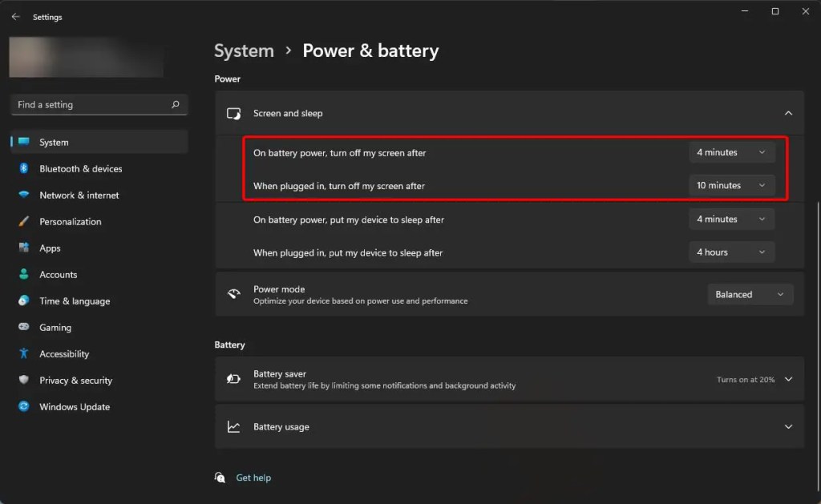Select System in the sidebar
821x504 pixels.
tap(99, 142)
